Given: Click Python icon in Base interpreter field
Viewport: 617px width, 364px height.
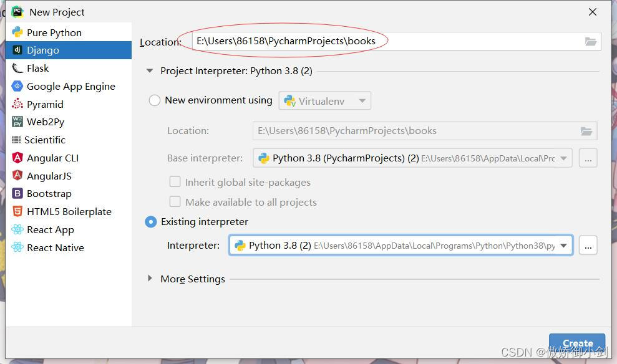Looking at the screenshot, I should pos(264,158).
